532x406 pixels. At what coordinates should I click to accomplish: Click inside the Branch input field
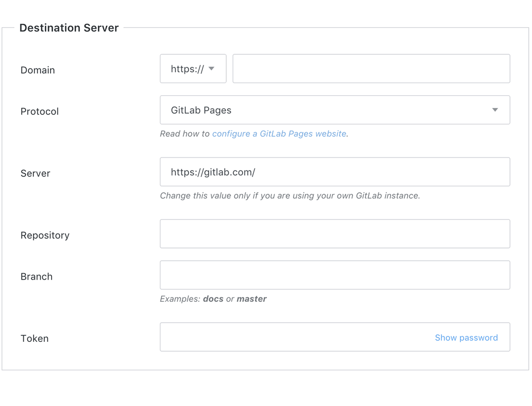[x=335, y=275]
